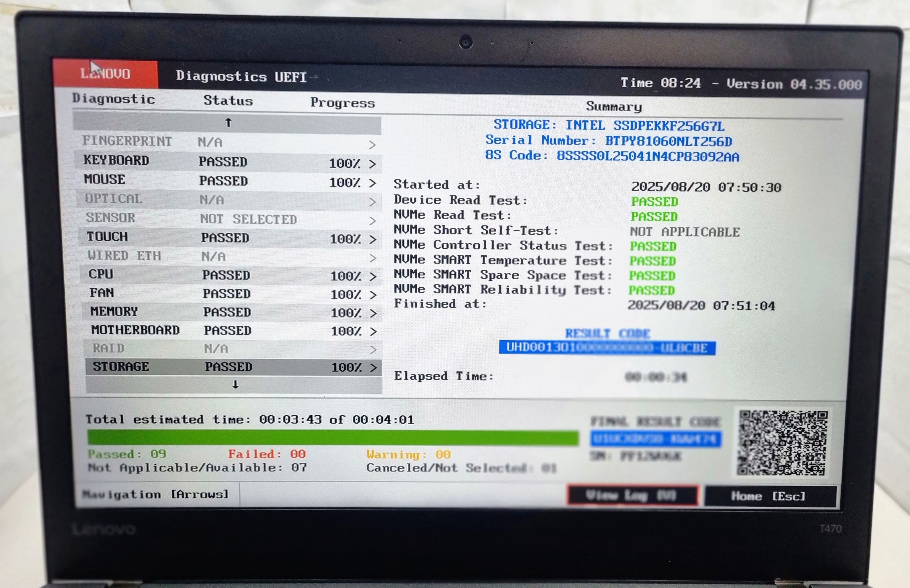The height and width of the screenshot is (588, 910).
Task: Expand KEYBOARD row chevron
Action: (x=373, y=164)
